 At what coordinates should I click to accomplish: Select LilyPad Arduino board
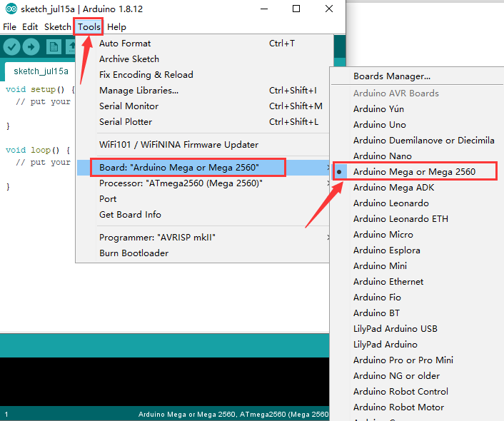pyautogui.click(x=417, y=345)
